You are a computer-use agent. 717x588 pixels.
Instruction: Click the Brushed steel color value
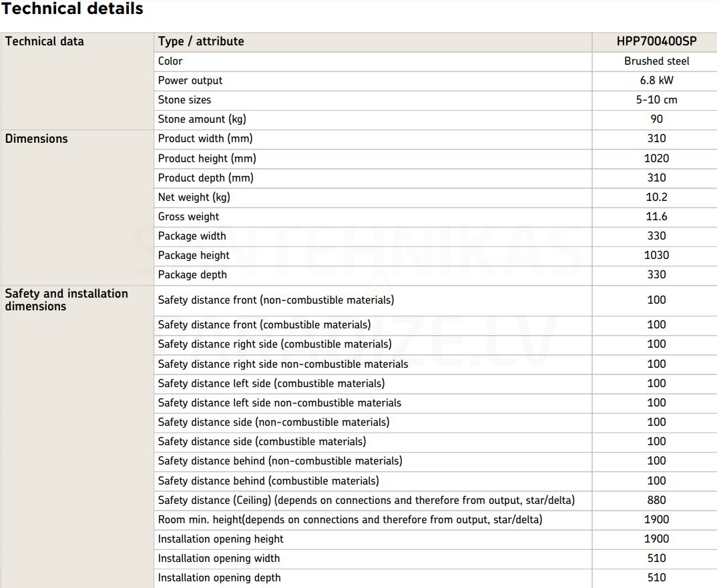pos(656,61)
